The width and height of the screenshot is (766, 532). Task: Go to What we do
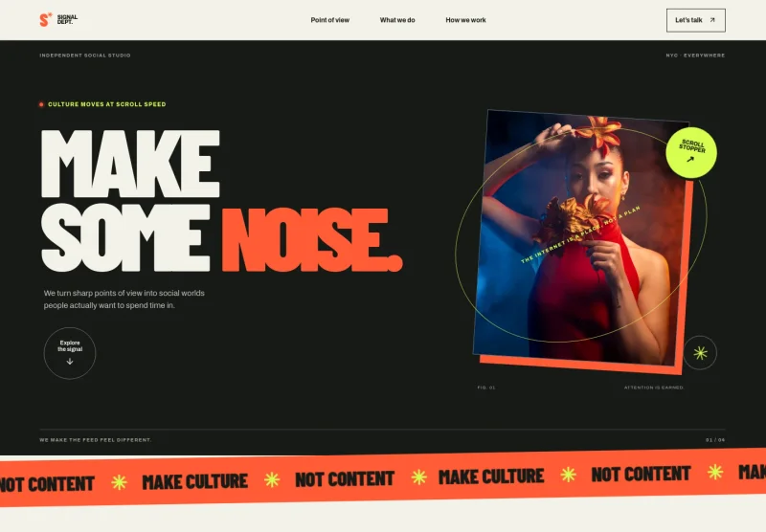click(x=397, y=20)
